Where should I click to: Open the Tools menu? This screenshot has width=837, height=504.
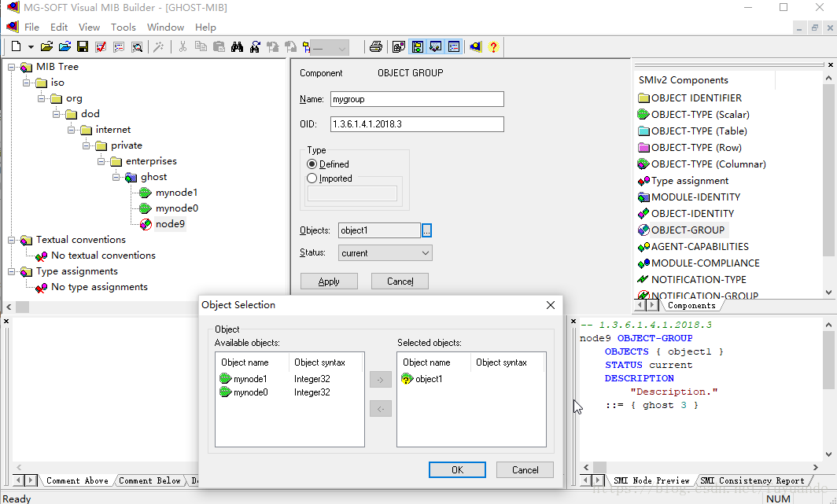124,28
